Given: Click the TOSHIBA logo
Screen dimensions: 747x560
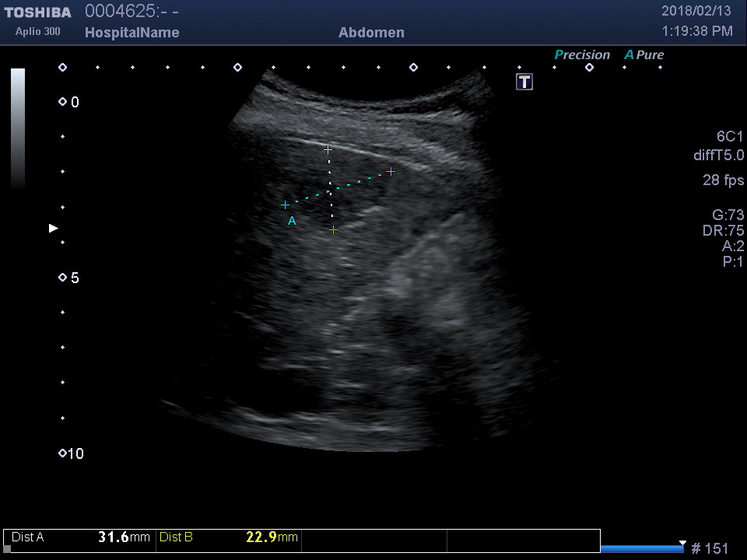Looking at the screenshot, I should (x=37, y=12).
